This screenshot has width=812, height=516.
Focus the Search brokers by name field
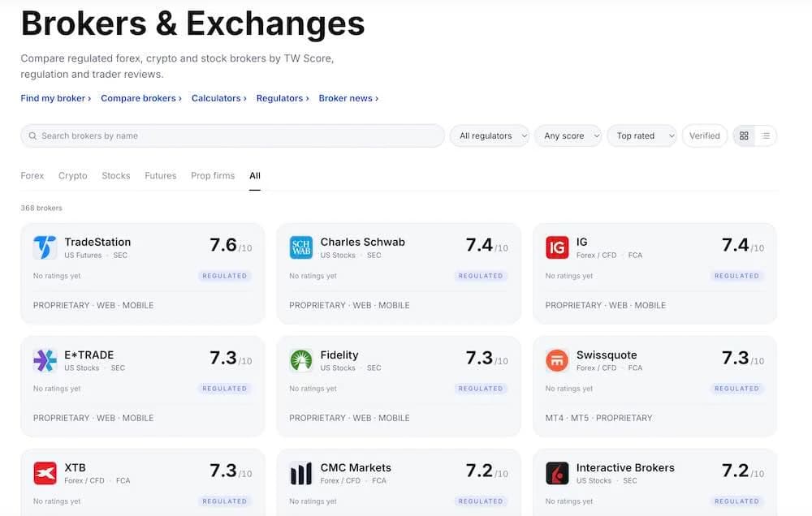232,135
